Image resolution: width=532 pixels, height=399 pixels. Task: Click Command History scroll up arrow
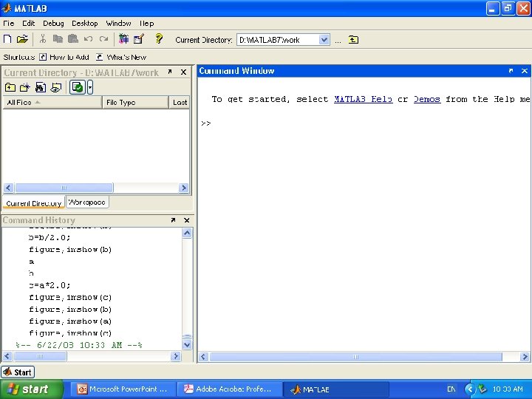(x=187, y=233)
